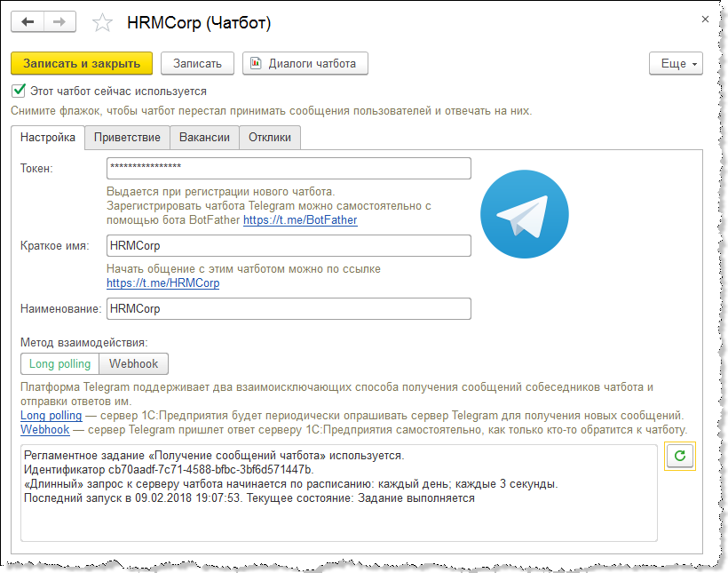728x573 pixels.
Task: Open the https://t.me/BotFather link
Action: click(300, 220)
